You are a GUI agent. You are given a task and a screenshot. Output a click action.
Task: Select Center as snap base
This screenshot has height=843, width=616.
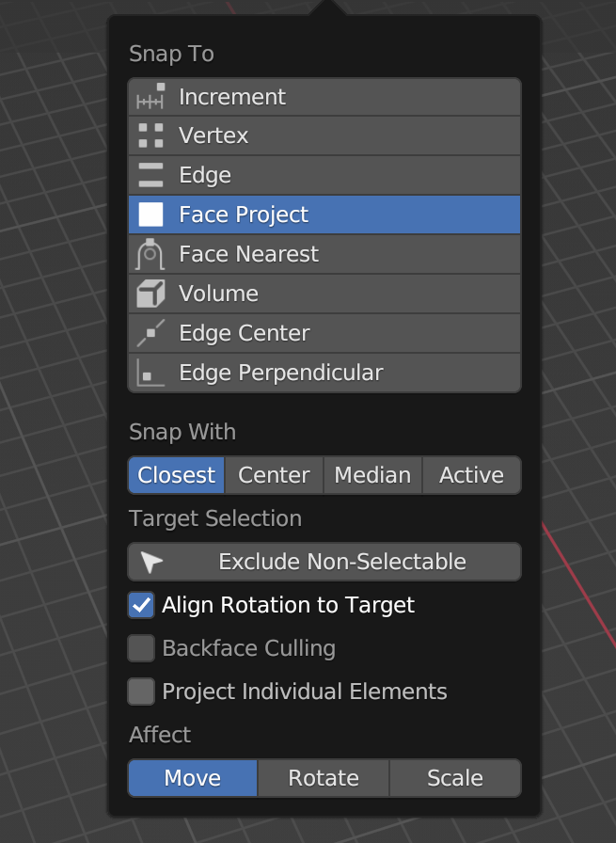(274, 475)
